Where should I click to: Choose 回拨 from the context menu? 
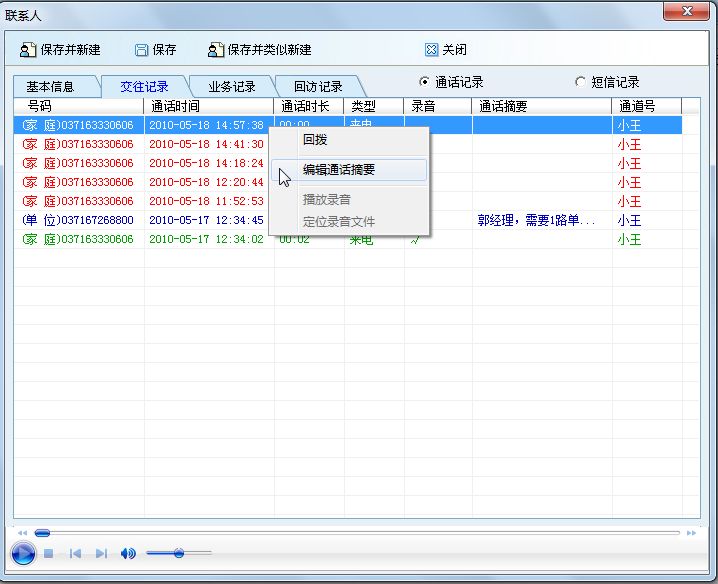point(315,140)
